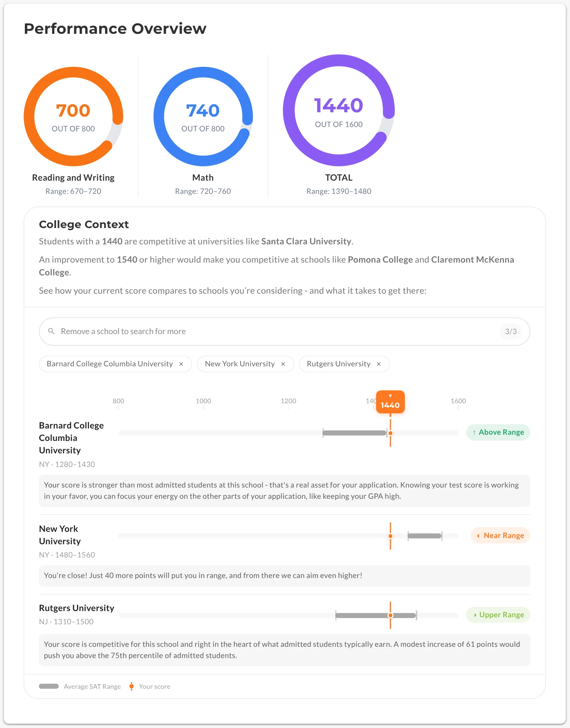
Task: Click the Range: 1390–1480 text
Action: point(339,191)
